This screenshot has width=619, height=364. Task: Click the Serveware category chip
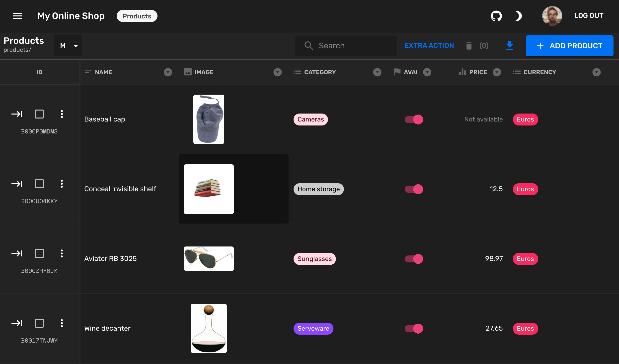click(313, 328)
